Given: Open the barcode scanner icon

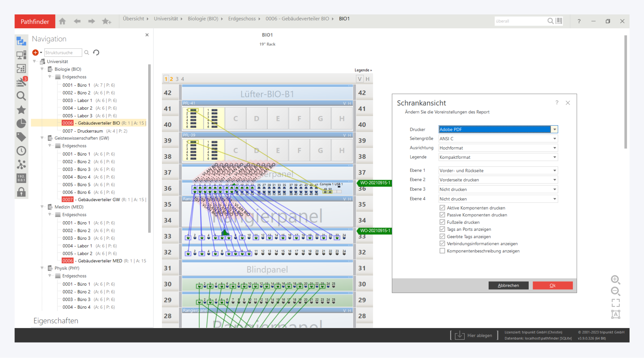Looking at the screenshot, I should pyautogui.click(x=559, y=21).
